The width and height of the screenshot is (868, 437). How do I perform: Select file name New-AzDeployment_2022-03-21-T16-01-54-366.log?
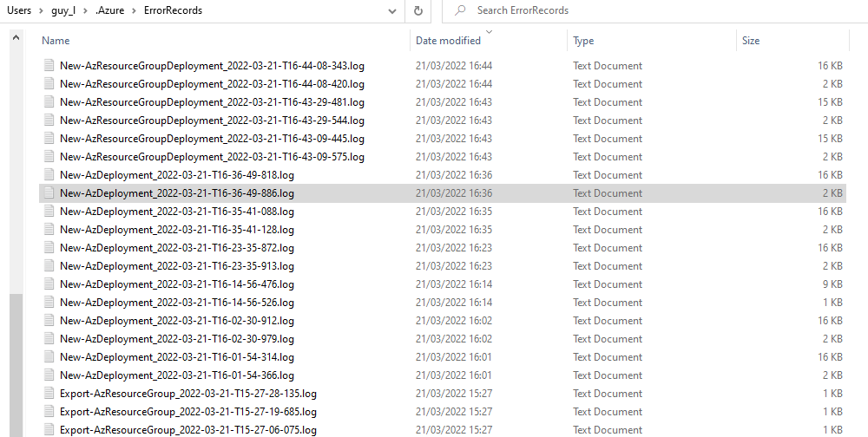[x=177, y=375]
